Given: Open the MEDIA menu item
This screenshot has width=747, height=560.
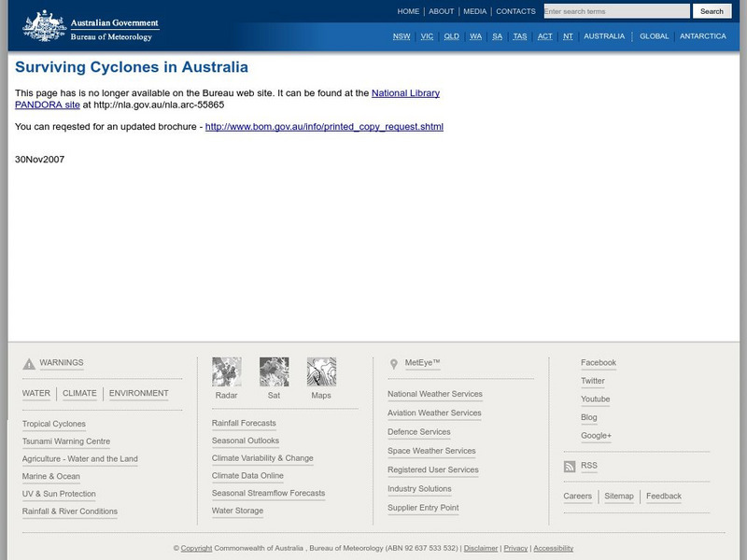Looking at the screenshot, I should (475, 11).
